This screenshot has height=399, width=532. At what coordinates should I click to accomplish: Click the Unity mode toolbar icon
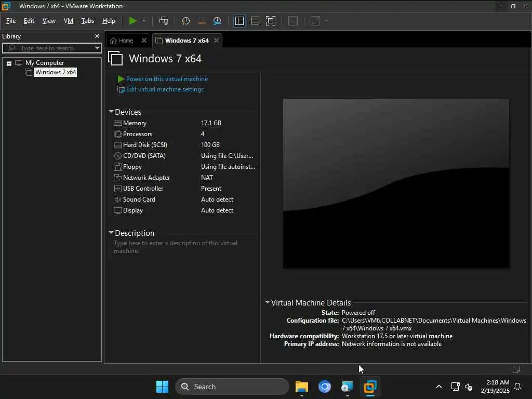293,21
